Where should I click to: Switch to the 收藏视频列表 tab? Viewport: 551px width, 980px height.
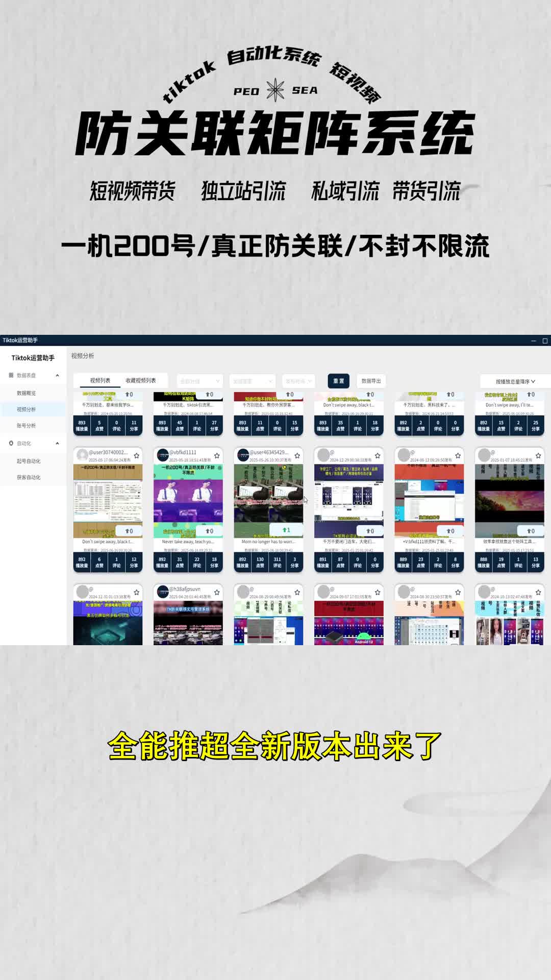(x=141, y=380)
